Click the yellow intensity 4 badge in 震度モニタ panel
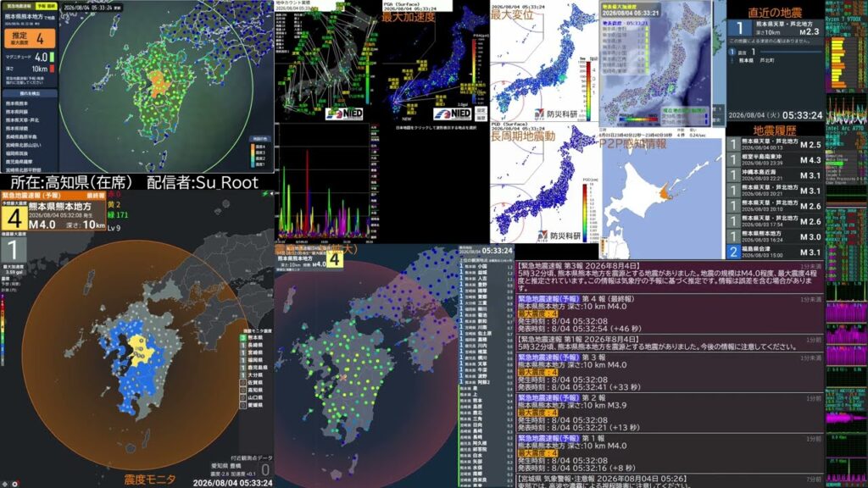 (14, 218)
